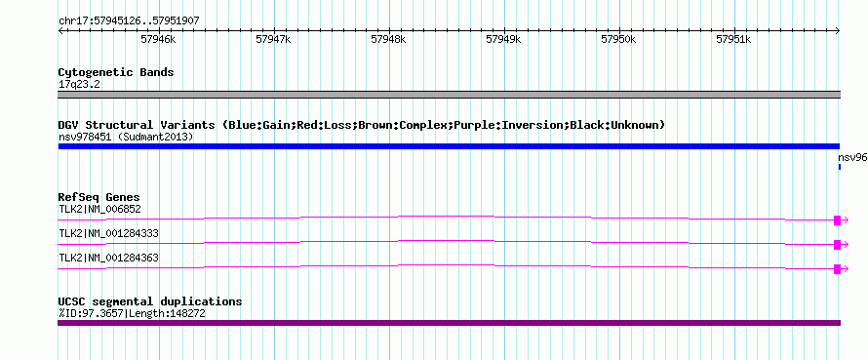The width and height of the screenshot is (868, 360).
Task: Open the TLK2|NM_001284363 transcript label
Action: [x=108, y=259]
